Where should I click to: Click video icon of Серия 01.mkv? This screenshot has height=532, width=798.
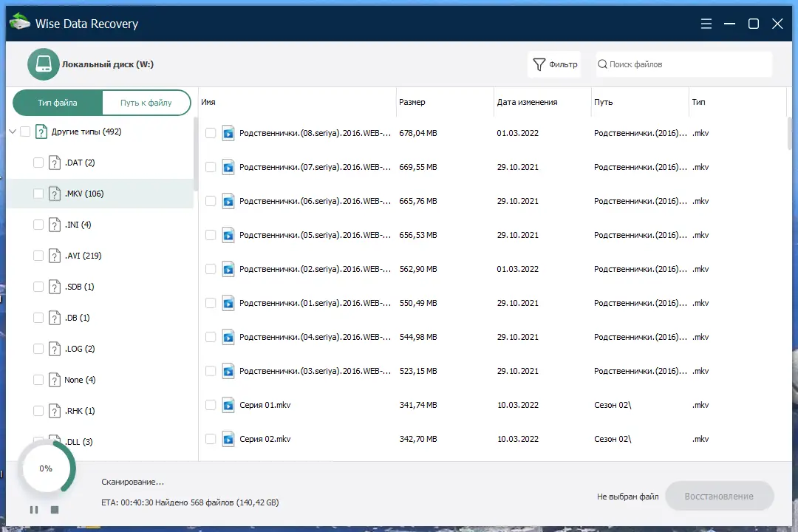(x=228, y=405)
